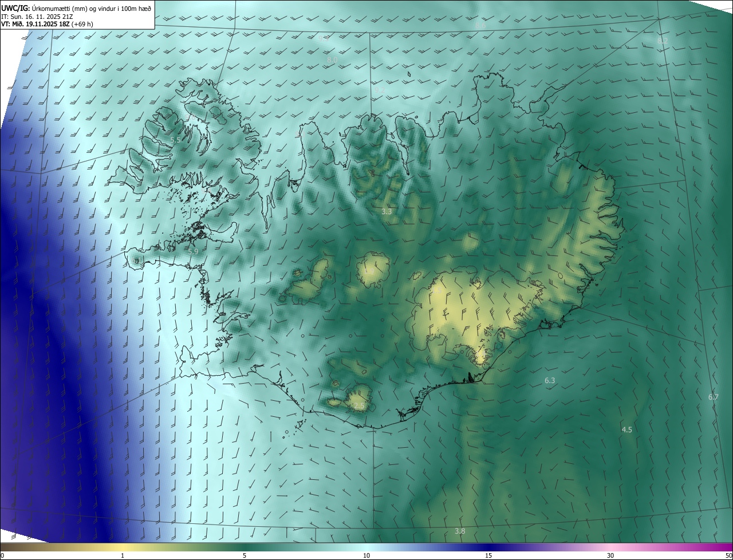733x560 pixels.
Task: Click the '5' tick on the color scale
Action: click(x=245, y=556)
